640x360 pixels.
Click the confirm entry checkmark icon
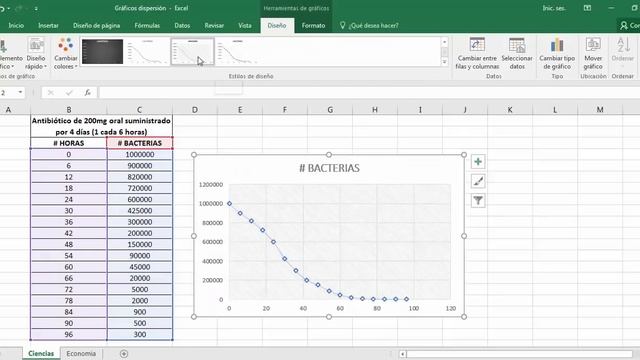pos(69,93)
